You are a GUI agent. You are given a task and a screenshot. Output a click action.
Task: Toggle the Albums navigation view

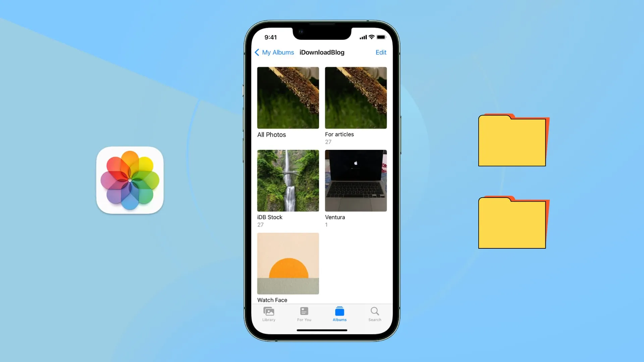tap(340, 313)
